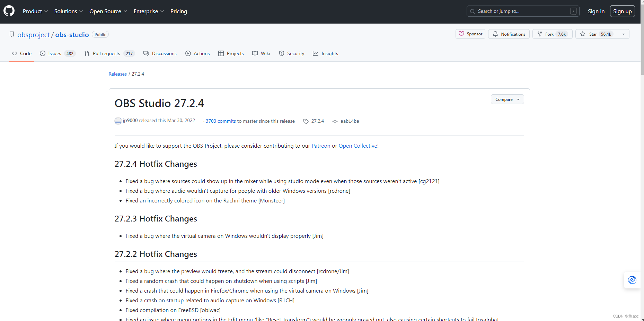
Task: Click the Public visibility label
Action: [x=100, y=35]
